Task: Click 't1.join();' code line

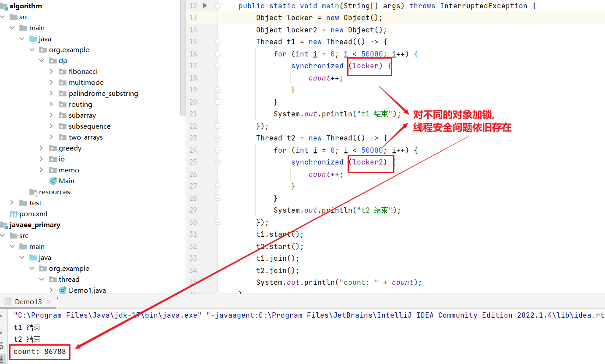Action: click(x=278, y=259)
